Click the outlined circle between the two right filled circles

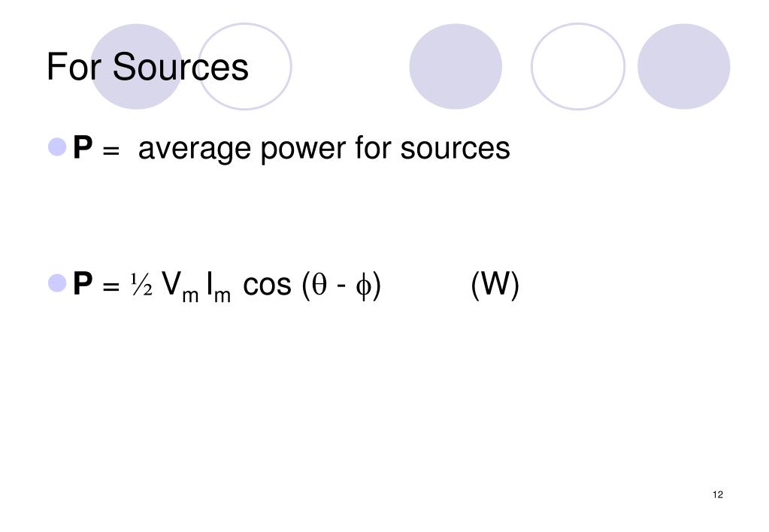[578, 66]
